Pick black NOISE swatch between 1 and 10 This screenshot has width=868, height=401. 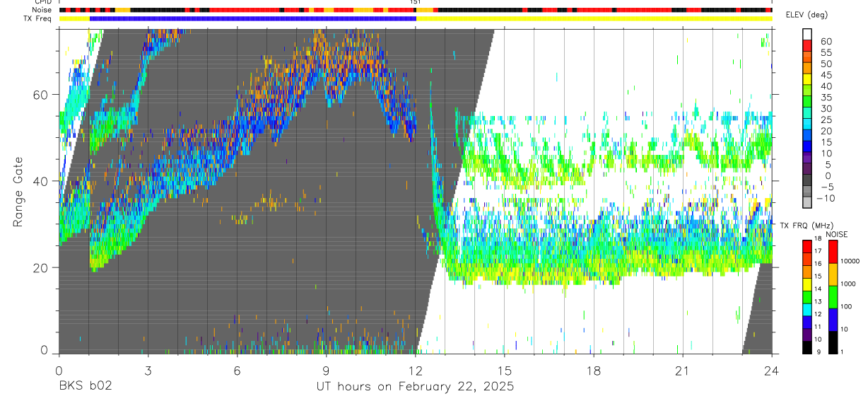(x=833, y=342)
